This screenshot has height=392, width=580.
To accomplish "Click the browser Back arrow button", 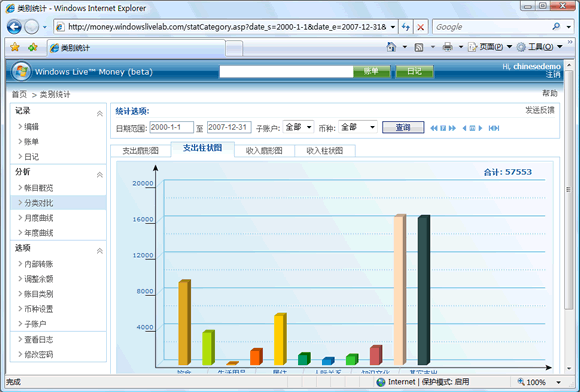I will (14, 27).
